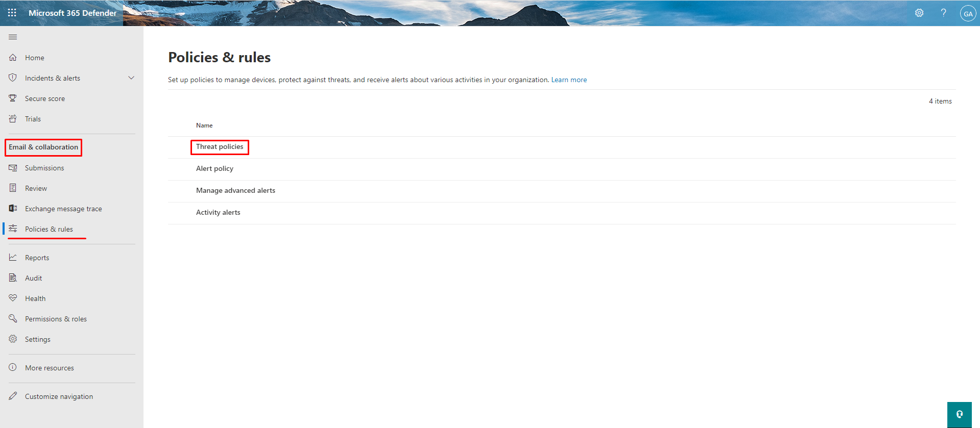
Task: Click the Reports chart icon
Action: 13,258
